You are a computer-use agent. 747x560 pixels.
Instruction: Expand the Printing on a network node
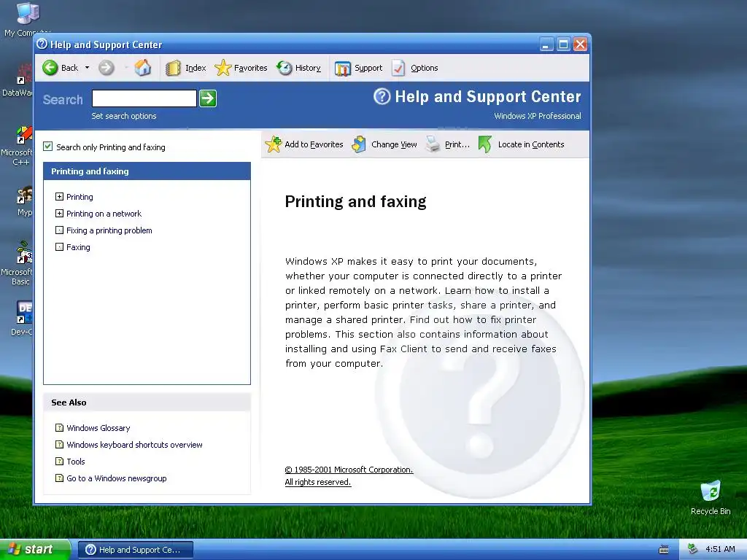pyautogui.click(x=59, y=214)
